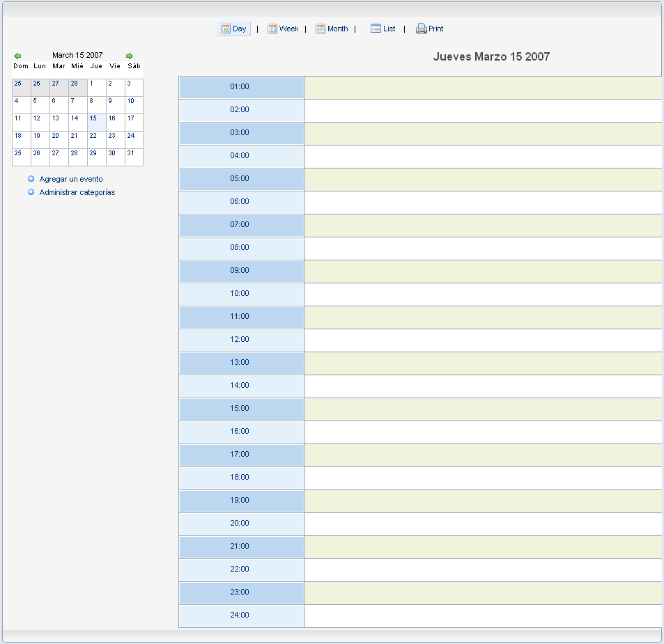Click the 03:00 time slot label

click(x=241, y=134)
